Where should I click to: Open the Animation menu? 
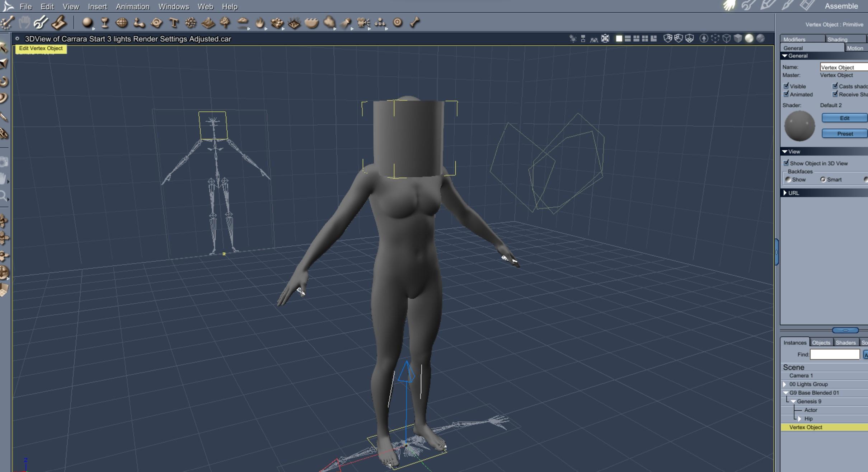(x=132, y=6)
